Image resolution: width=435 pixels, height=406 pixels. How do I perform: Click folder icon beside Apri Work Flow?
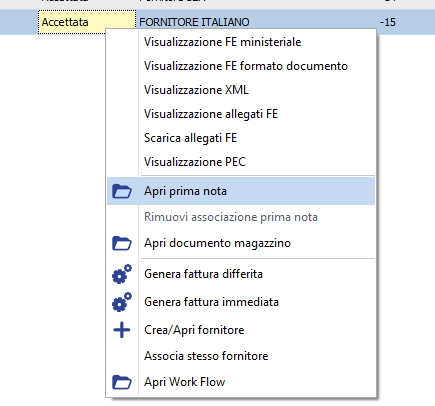tap(122, 382)
